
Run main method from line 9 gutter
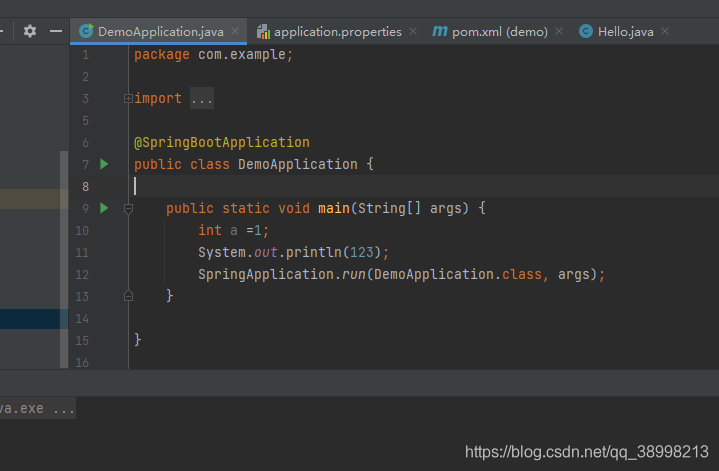click(x=104, y=208)
